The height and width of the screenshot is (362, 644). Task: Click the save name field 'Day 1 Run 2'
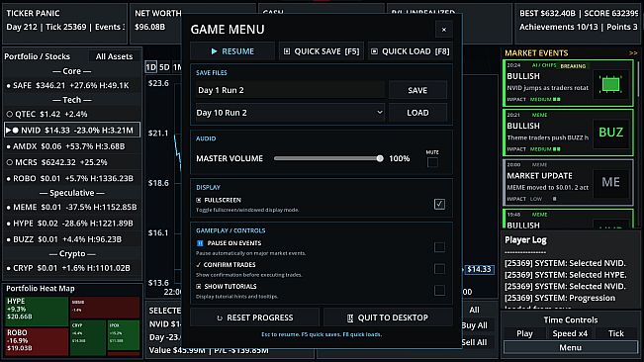pyautogui.click(x=290, y=90)
